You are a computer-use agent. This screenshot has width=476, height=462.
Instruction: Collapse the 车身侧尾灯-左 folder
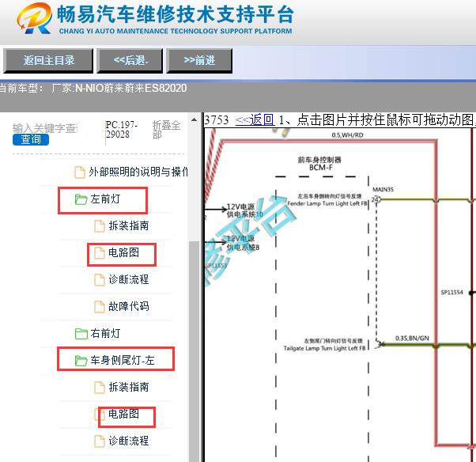(x=123, y=360)
